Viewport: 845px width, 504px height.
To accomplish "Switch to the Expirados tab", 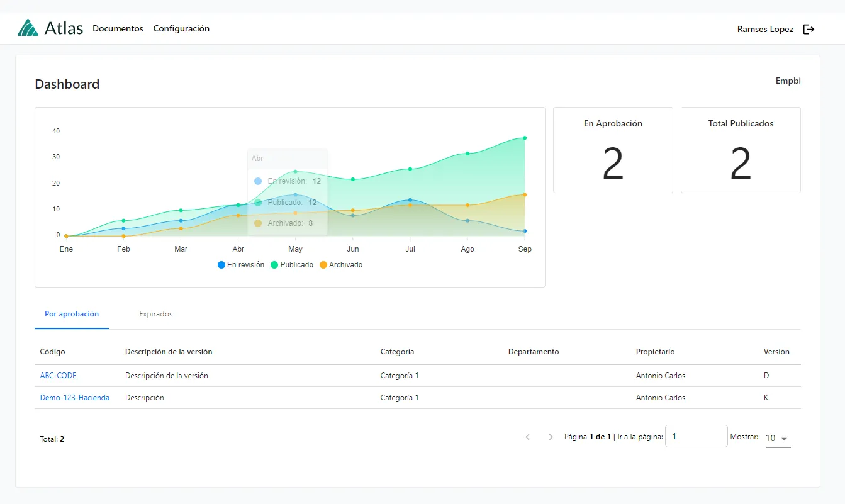I will click(x=155, y=314).
